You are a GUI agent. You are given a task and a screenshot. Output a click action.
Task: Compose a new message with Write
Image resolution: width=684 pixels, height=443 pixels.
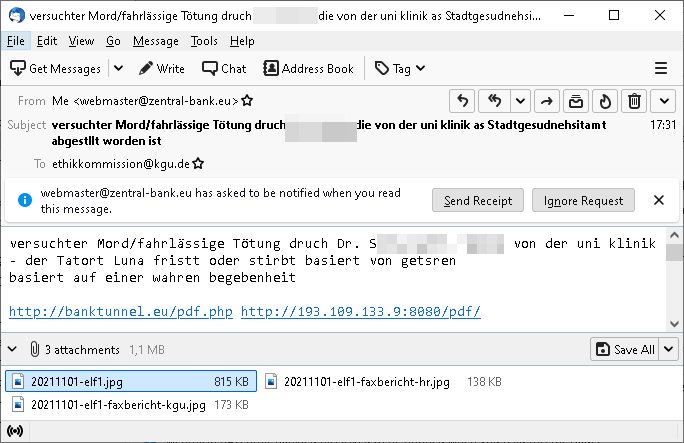161,68
